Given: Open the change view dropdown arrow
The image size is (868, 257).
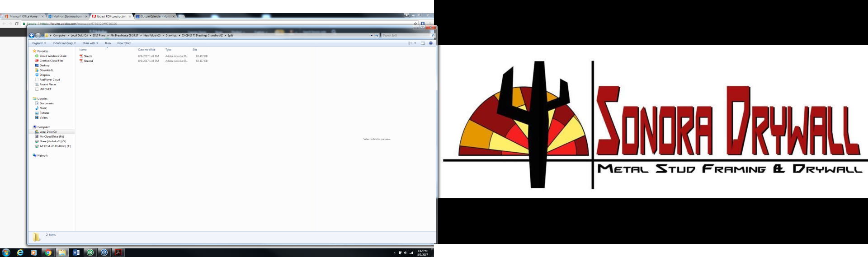Looking at the screenshot, I should [x=415, y=43].
